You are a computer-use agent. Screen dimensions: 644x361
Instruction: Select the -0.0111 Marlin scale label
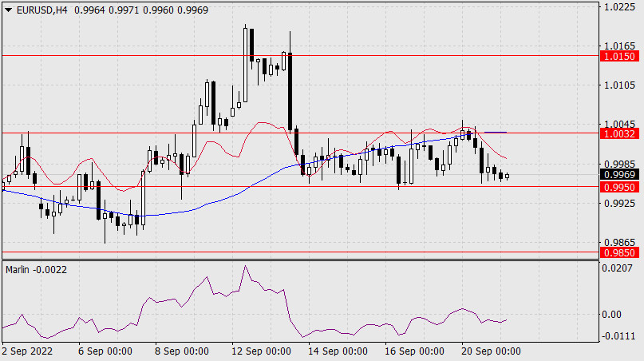tap(619, 336)
